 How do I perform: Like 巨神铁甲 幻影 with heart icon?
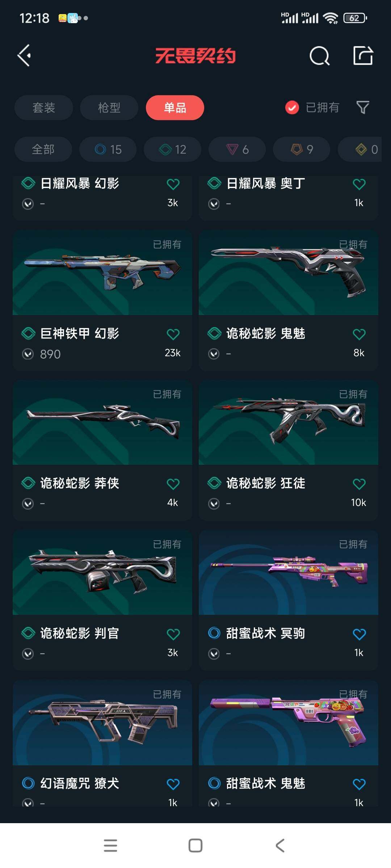pos(173,334)
